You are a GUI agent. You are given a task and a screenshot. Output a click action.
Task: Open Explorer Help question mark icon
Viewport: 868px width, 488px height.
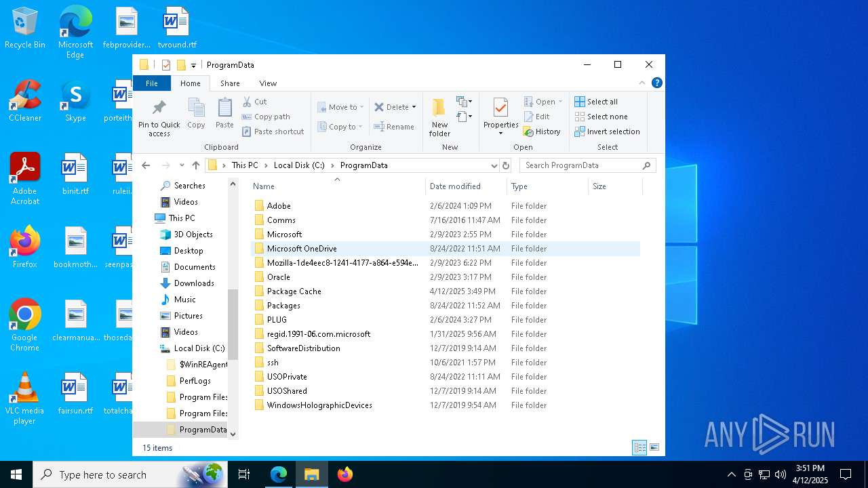click(656, 83)
